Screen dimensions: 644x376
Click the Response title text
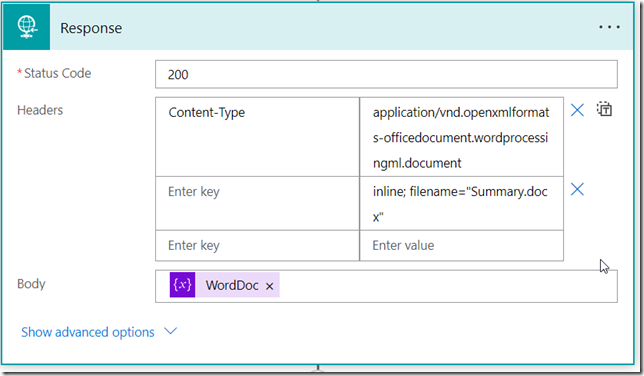pyautogui.click(x=91, y=28)
